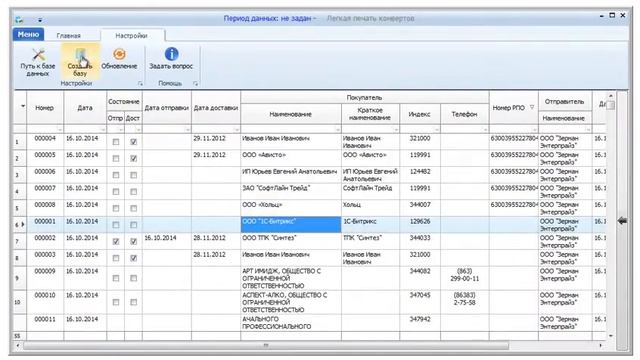Screen dimensions: 640x360
Task: Select cell Иванов Иван Иванович in row 000004
Action: [291, 142]
